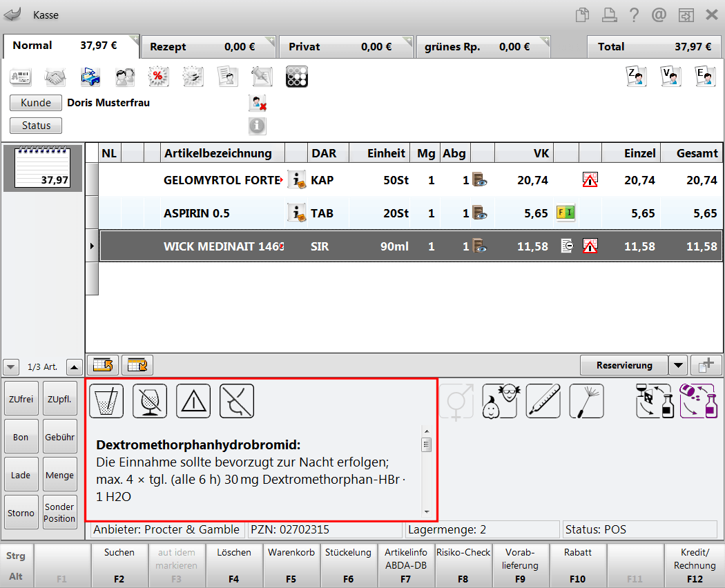Image resolution: width=725 pixels, height=588 pixels.
Task: Click the printer icon in title bar
Action: [609, 14]
